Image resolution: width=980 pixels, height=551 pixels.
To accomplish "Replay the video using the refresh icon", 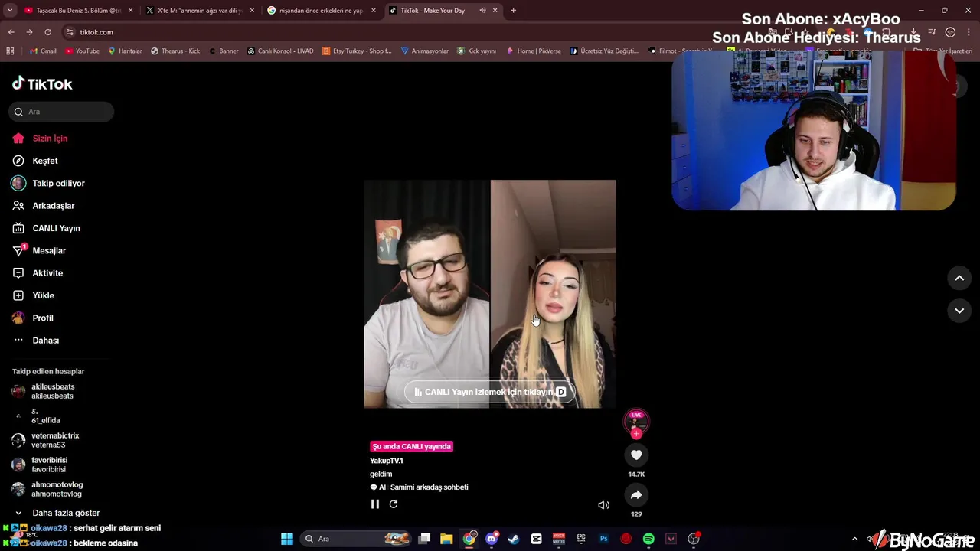I will click(x=394, y=504).
